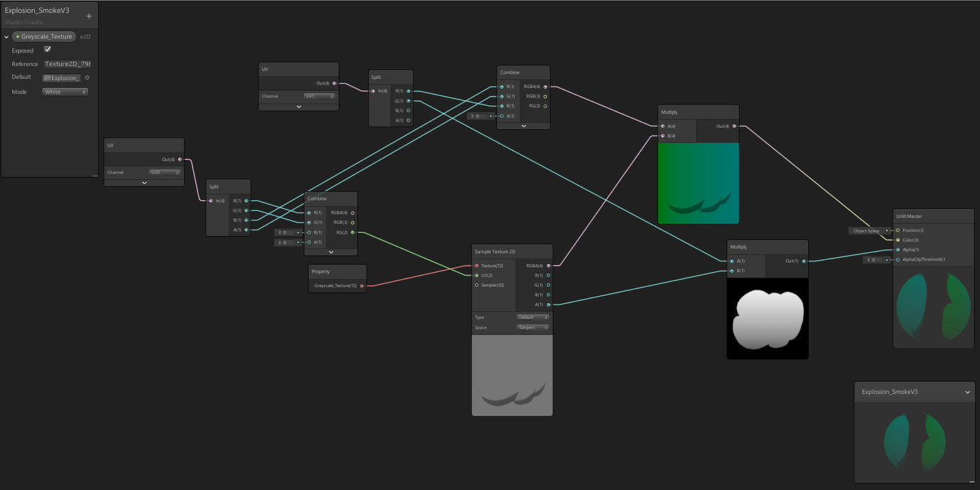Toggle the Exposed checkbox for Greyscale_Texture
This screenshot has width=980, height=490.
[x=47, y=50]
